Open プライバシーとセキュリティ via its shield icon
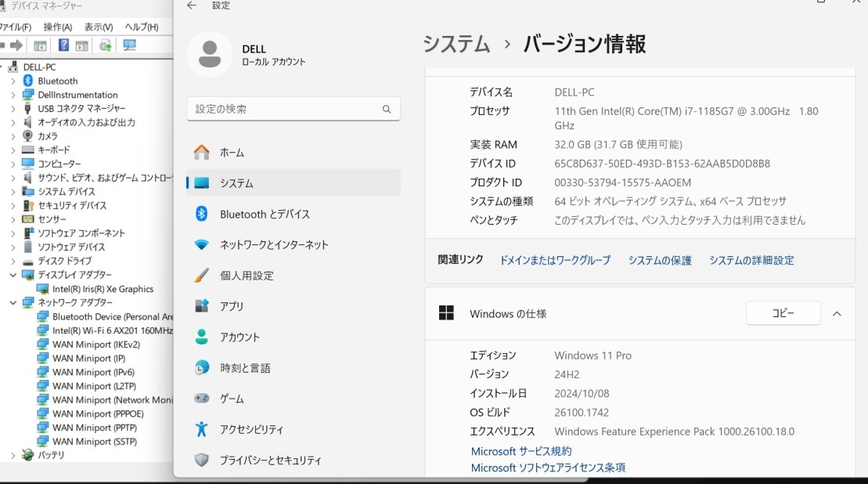Screen dimensions: 868x484 pos(201,460)
